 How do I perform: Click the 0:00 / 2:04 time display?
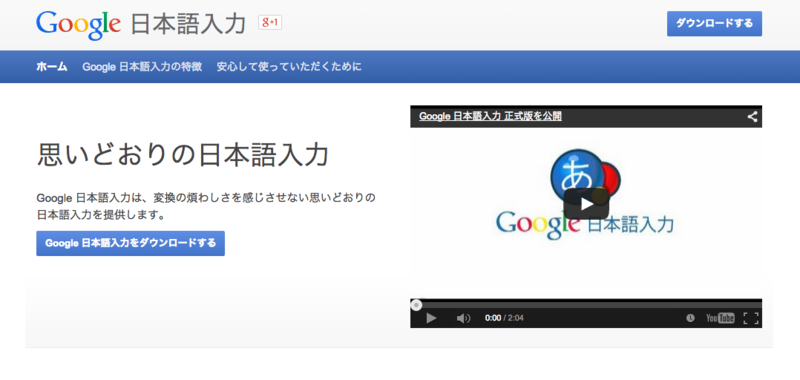(504, 318)
